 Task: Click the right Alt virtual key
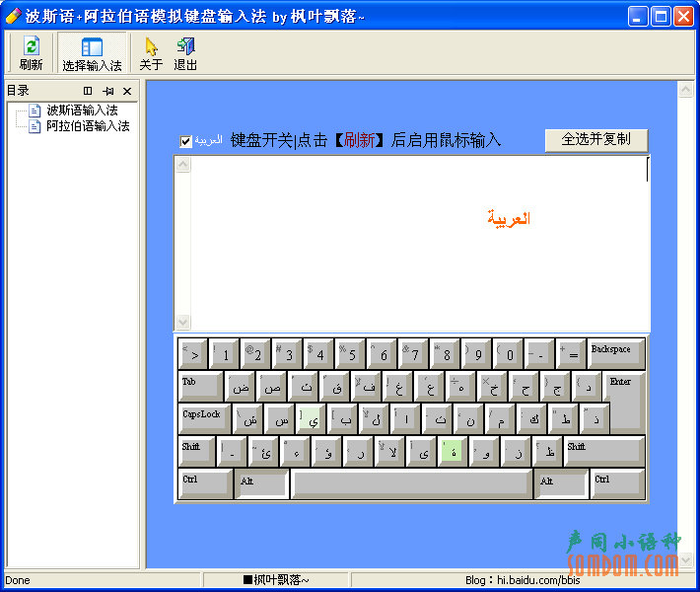[561, 483]
